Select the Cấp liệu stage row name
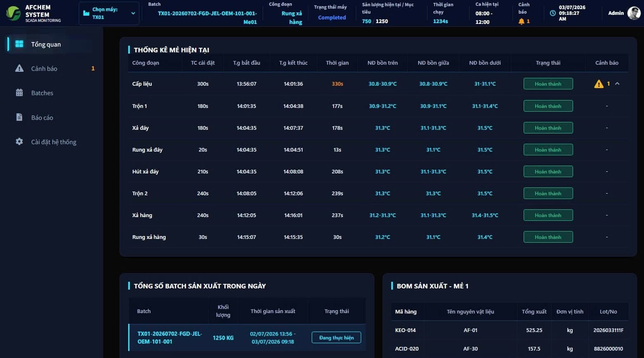 point(142,84)
